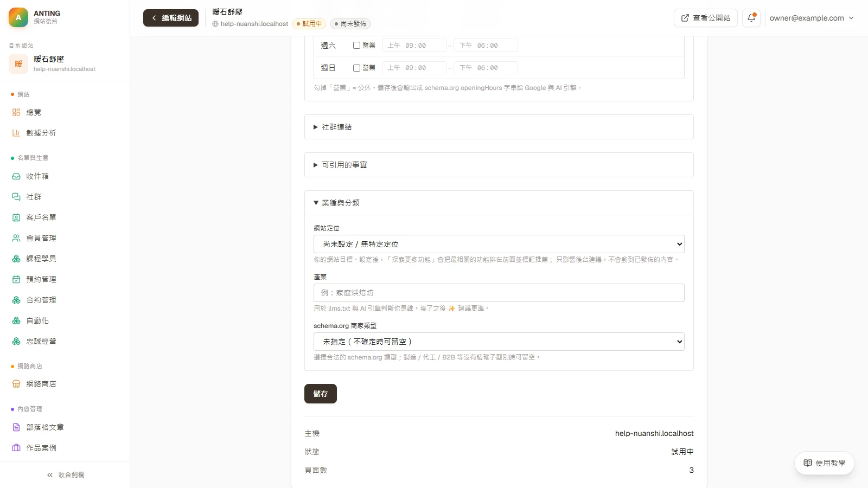Click 週日 closing time 下午 06:00 field
The width and height of the screenshot is (868, 488).
(x=486, y=68)
